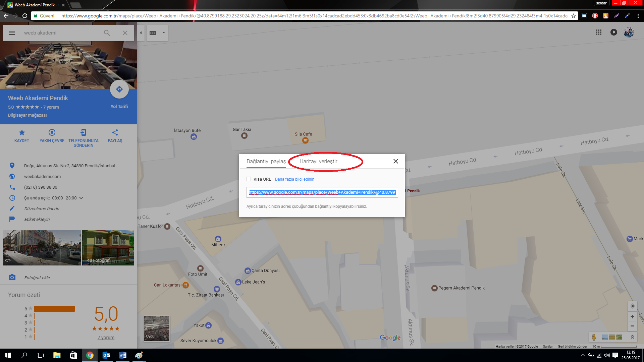This screenshot has height=362, width=644.
Task: Select Weeb Akademi Pendik browser tab
Action: coord(35,5)
